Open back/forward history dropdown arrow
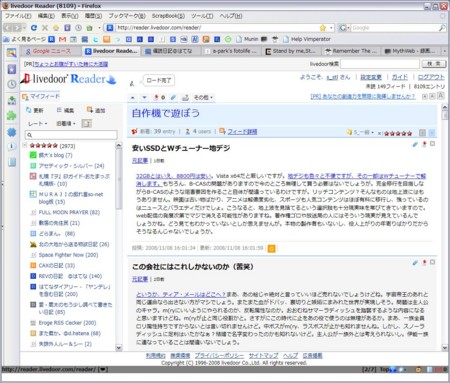The height and width of the screenshot is (383, 450). (x=24, y=28)
